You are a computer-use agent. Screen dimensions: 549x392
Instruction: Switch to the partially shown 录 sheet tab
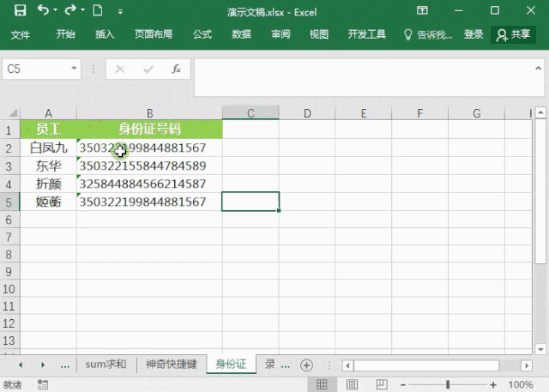pyautogui.click(x=270, y=365)
